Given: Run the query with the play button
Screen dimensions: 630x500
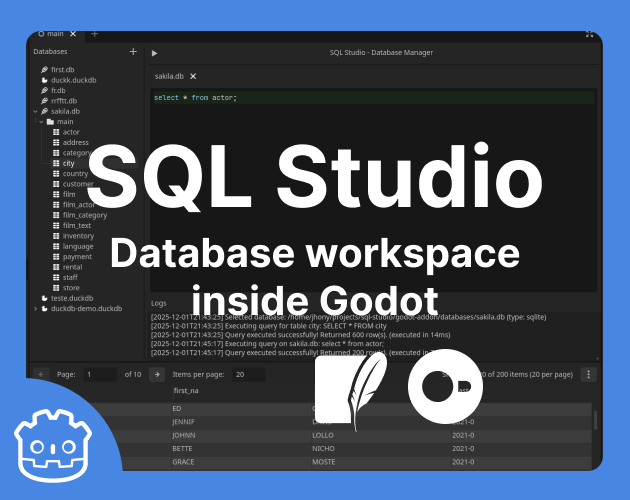Looking at the screenshot, I should point(154,53).
